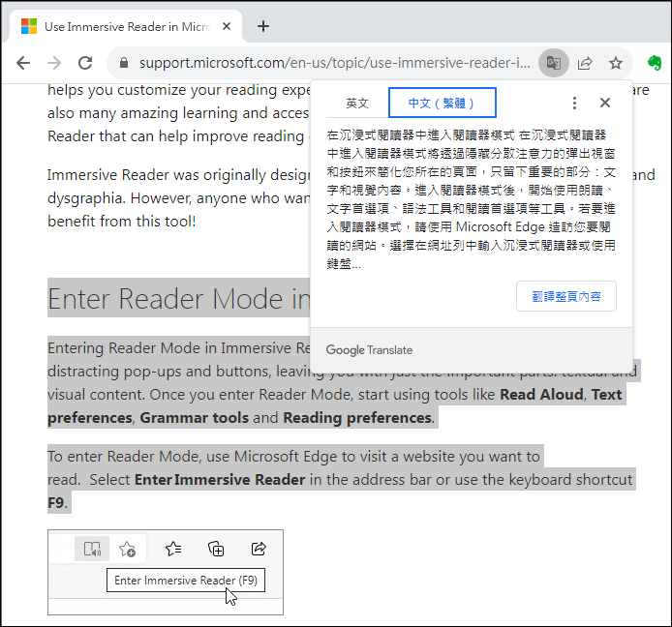Bookmark this page with star icon
Image resolution: width=672 pixels, height=627 pixels.
[616, 63]
